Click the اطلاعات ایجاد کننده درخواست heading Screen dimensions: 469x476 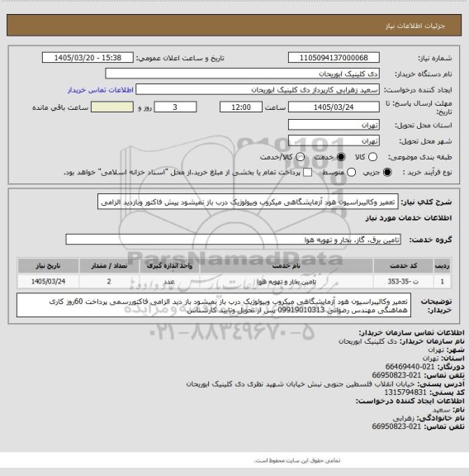point(410,402)
